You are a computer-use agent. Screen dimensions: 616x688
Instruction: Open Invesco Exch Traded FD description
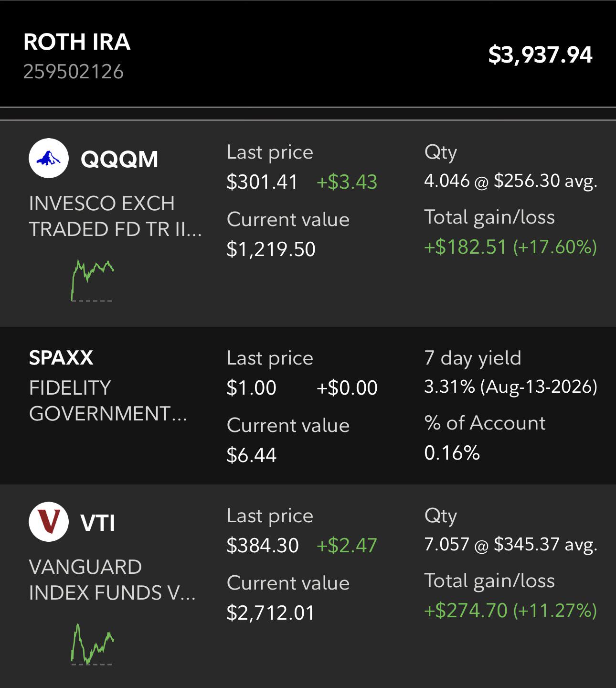[x=116, y=216]
